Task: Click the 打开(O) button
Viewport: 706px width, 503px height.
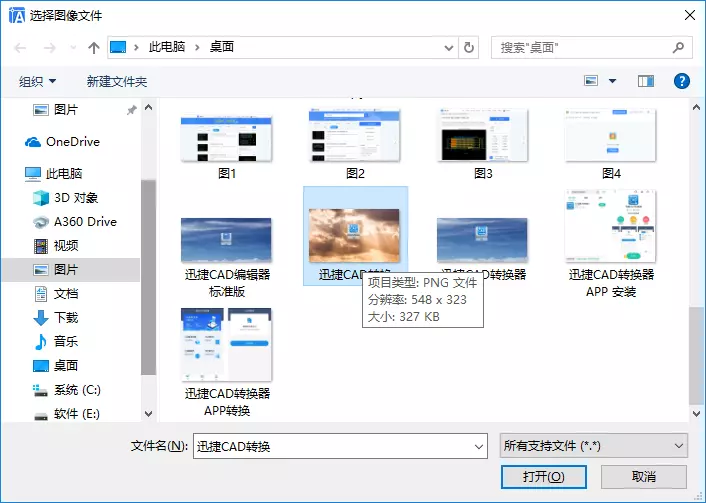Action: (543, 477)
